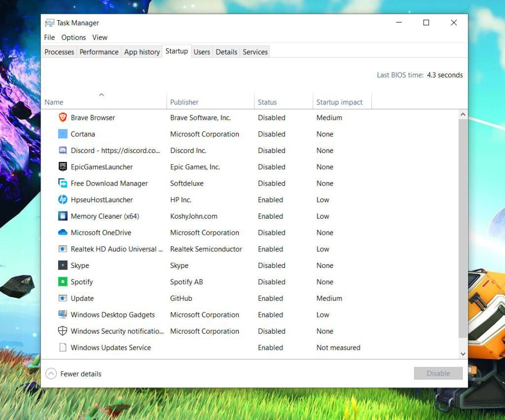
Task: Click the Windows Security shield icon
Action: (63, 331)
